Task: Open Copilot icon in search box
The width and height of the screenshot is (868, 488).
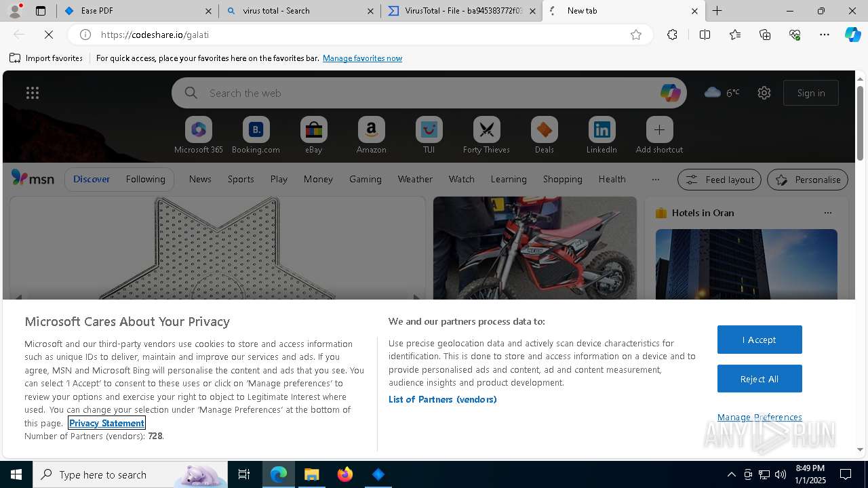Action: pos(670,93)
